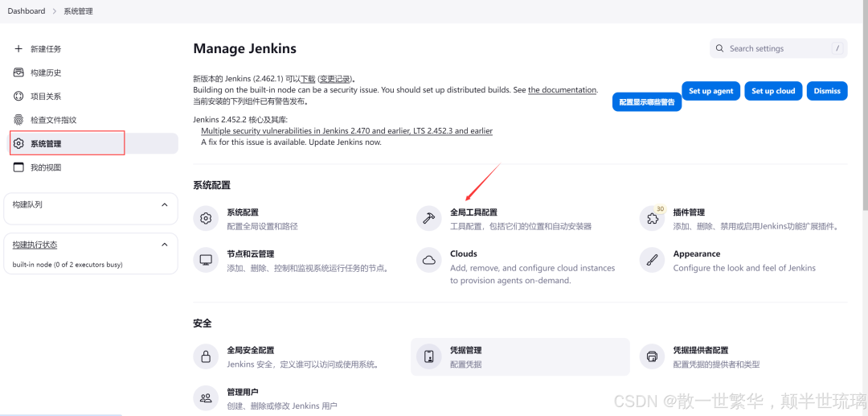Click the plus icon beside 新建任务
The width and height of the screenshot is (868, 416).
pos(18,49)
